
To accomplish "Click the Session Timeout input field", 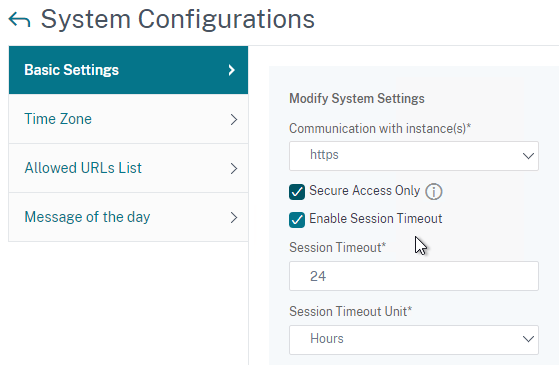I will [x=414, y=276].
